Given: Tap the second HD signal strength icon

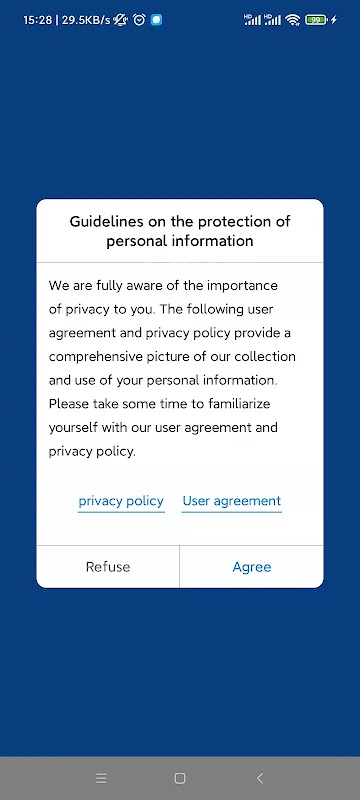Looking at the screenshot, I should point(273,19).
